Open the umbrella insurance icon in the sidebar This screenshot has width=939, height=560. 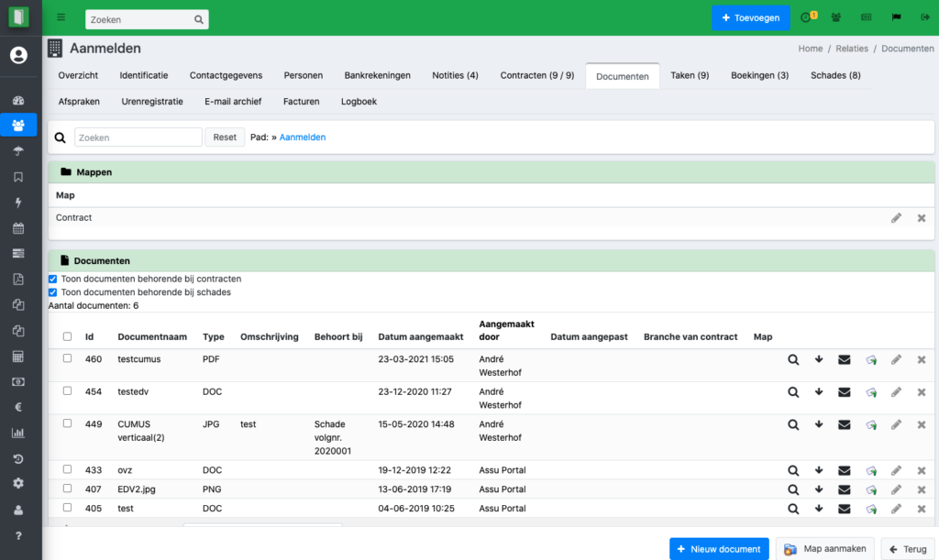coord(18,150)
